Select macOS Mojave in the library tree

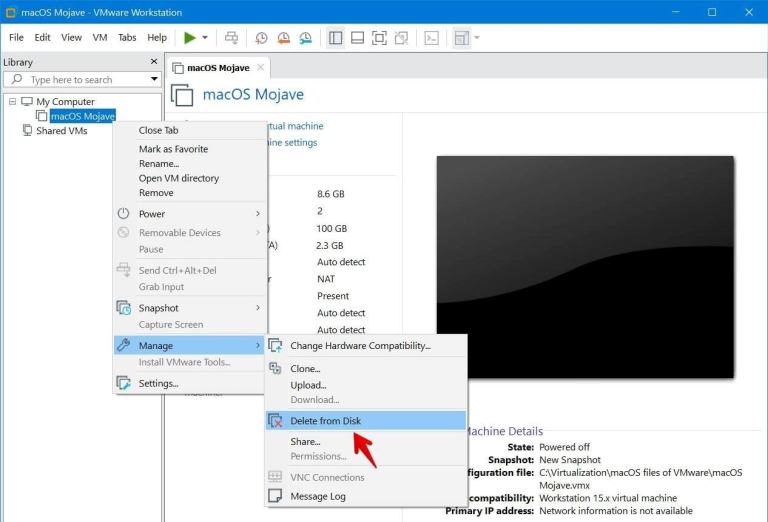point(83,116)
